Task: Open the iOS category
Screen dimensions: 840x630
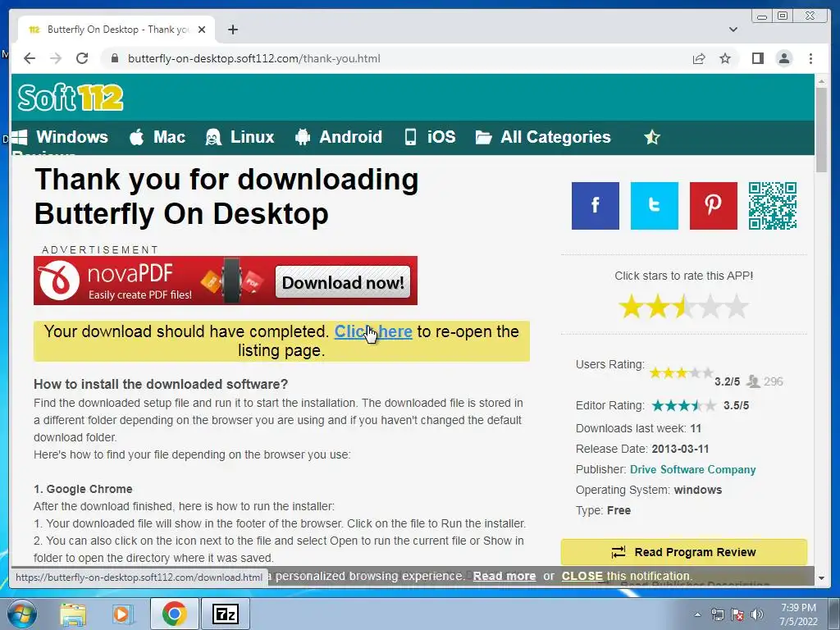Action: (x=430, y=137)
